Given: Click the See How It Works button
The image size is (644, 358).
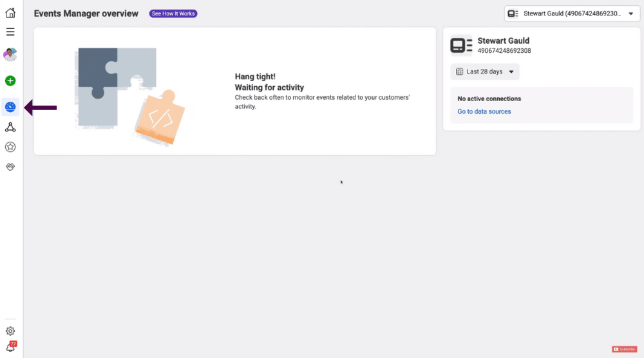Looking at the screenshot, I should (x=173, y=14).
